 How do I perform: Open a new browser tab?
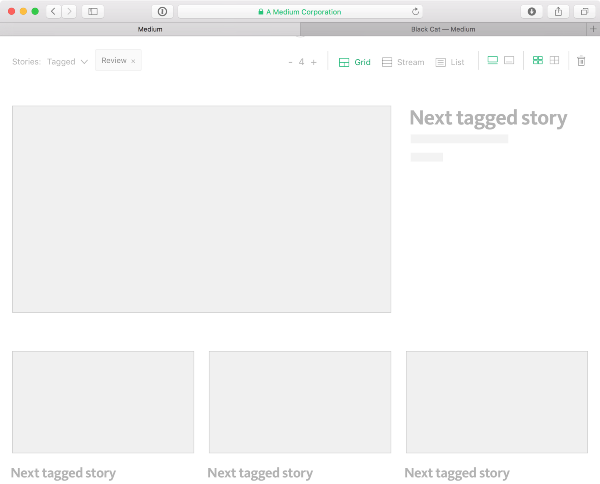[x=593, y=29]
